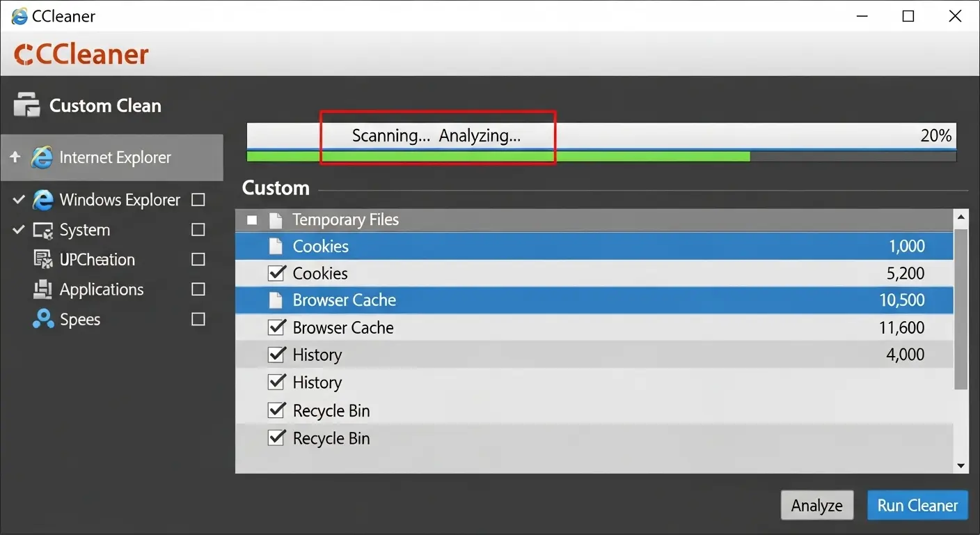Screen dimensions: 980x535
Task: Click the file icon in the Temporary Files row
Action: 276,220
